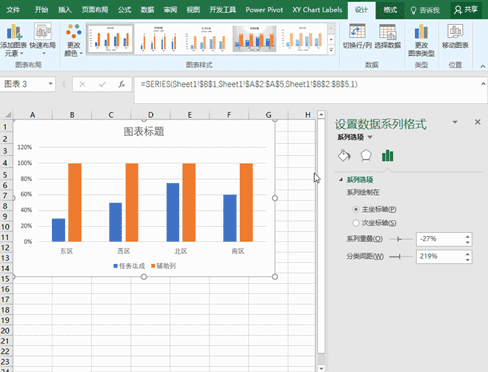Switch to the 格式 chart tools tab
Viewport: 488px width, 372px height.
390,10
